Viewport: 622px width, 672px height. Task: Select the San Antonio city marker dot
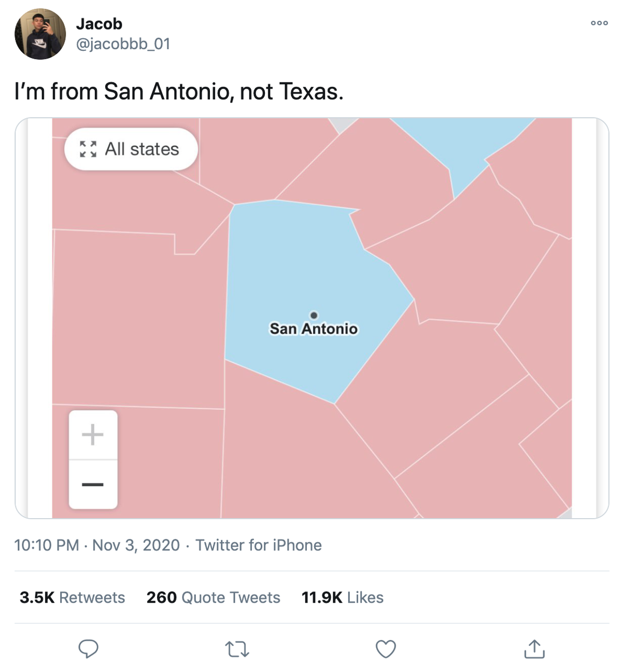coord(314,315)
